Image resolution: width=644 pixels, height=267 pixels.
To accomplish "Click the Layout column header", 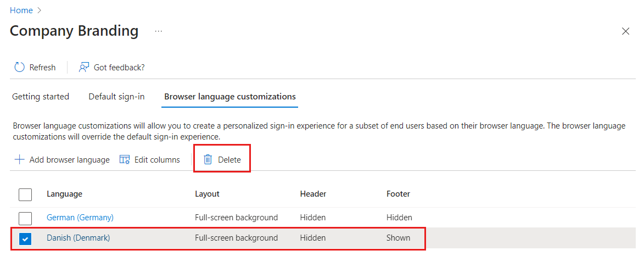I will tap(207, 194).
